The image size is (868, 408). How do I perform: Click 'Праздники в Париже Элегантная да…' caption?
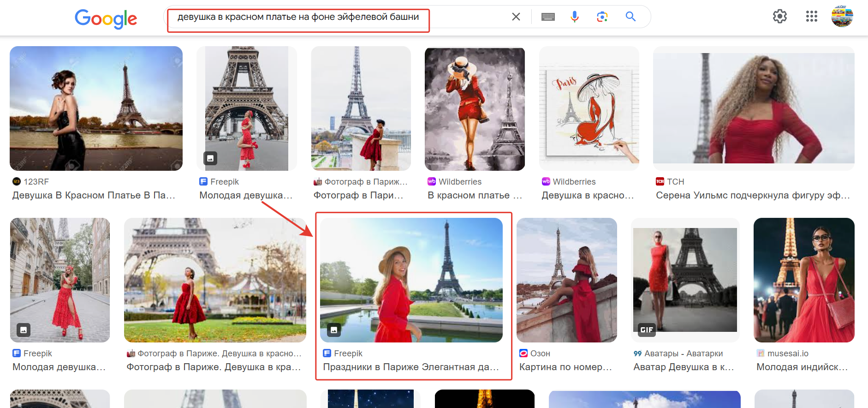(x=411, y=367)
